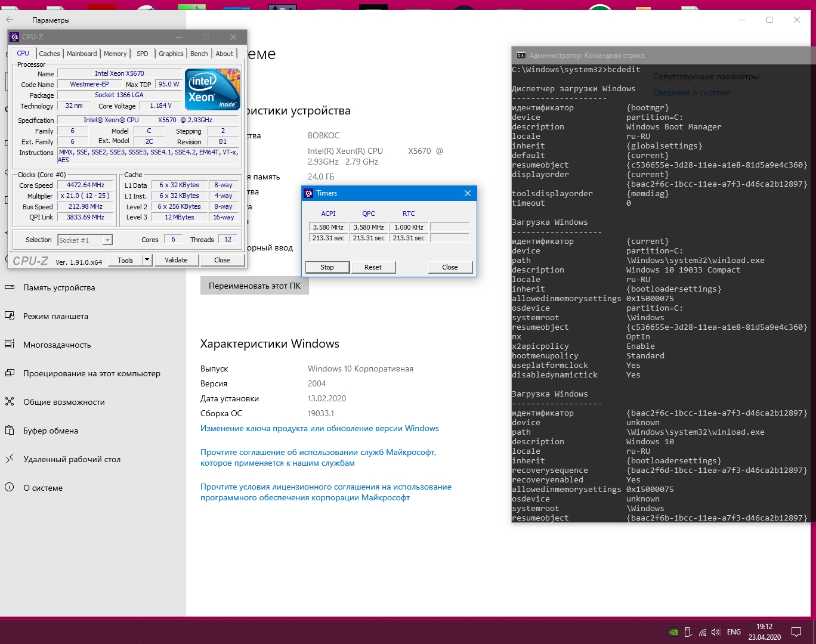Click the Validate button

pos(176,260)
